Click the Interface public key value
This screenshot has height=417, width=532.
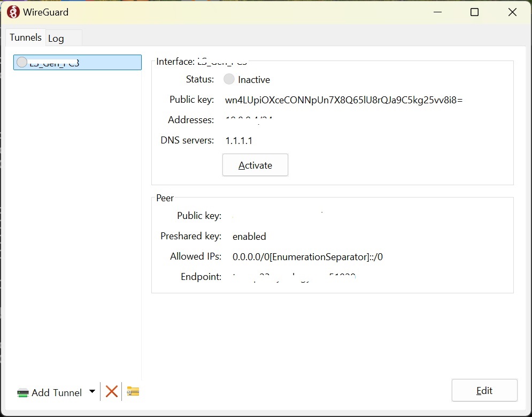(344, 100)
